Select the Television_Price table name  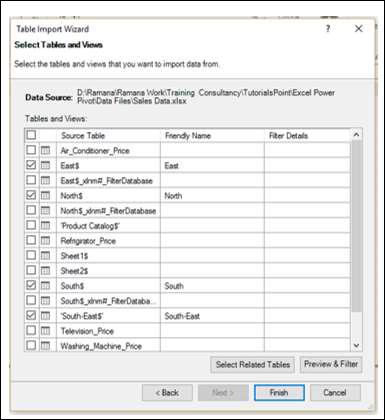87,331
